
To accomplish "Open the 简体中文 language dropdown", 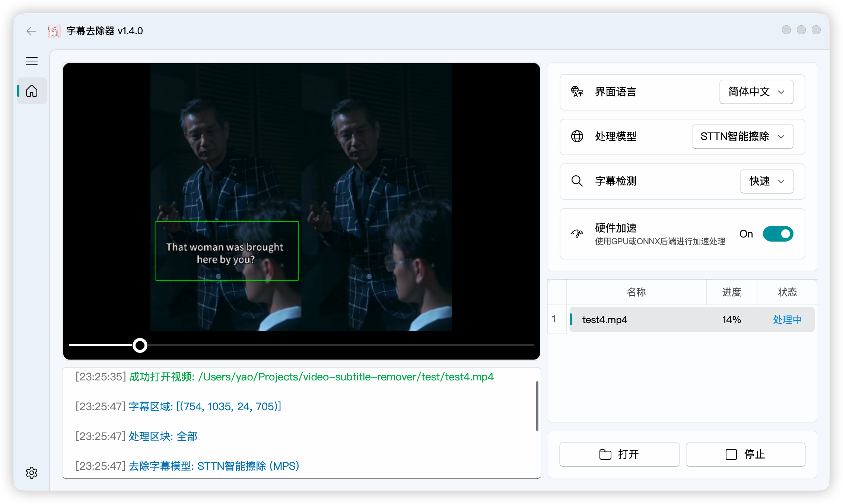I will (756, 92).
